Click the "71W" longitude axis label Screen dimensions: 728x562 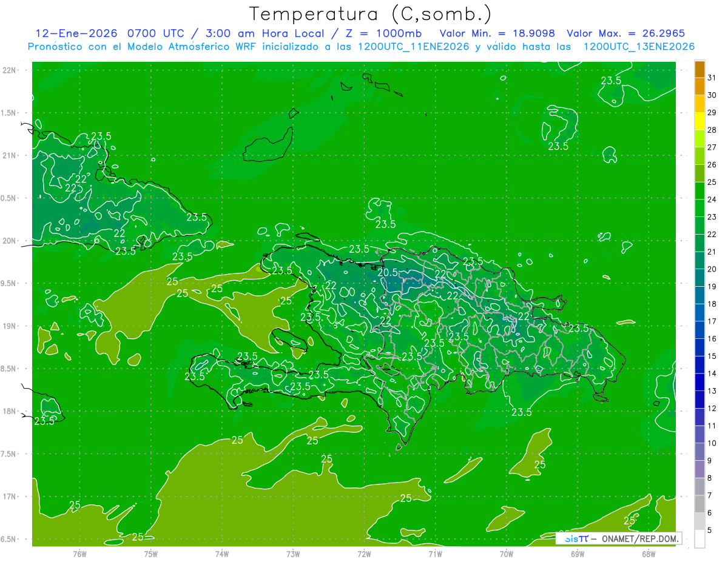coord(435,554)
